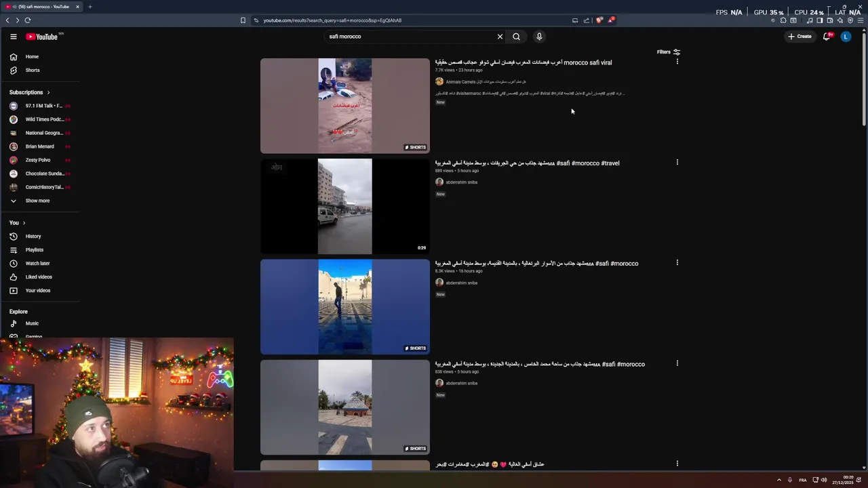This screenshot has width=868, height=488.
Task: Clear the search box with the X
Action: 500,37
